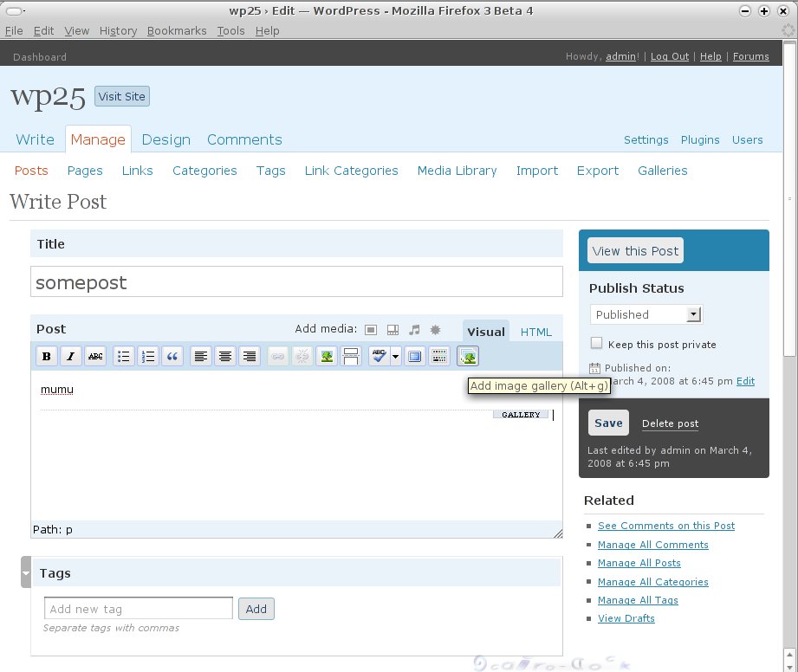
Task: Open the Manage All Tags link
Action: click(638, 600)
